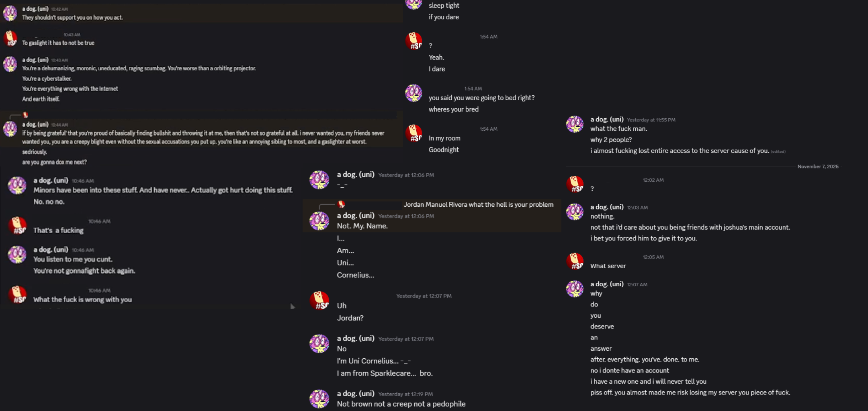Select red avatar next to "In my room"
The height and width of the screenshot is (411, 868).
point(414,133)
